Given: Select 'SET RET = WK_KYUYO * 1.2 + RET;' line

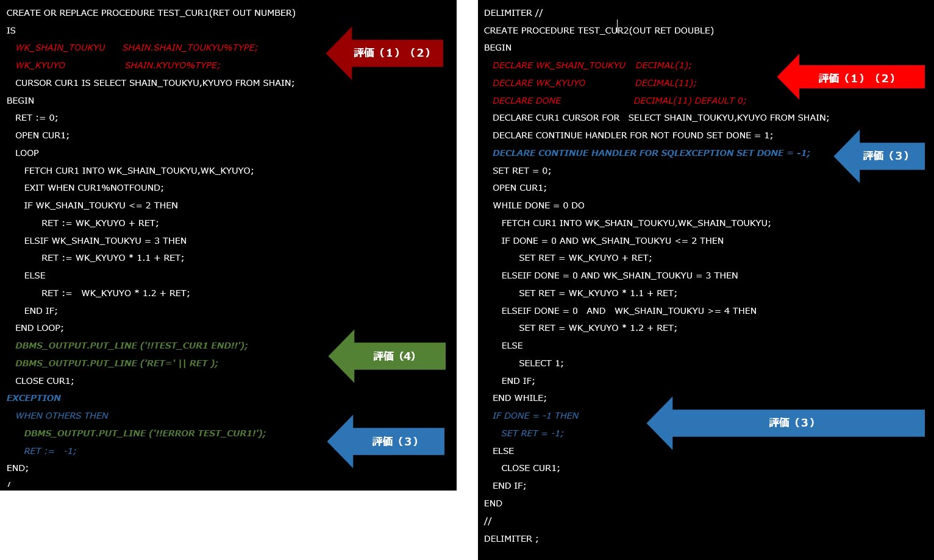Looking at the screenshot, I should (598, 328).
